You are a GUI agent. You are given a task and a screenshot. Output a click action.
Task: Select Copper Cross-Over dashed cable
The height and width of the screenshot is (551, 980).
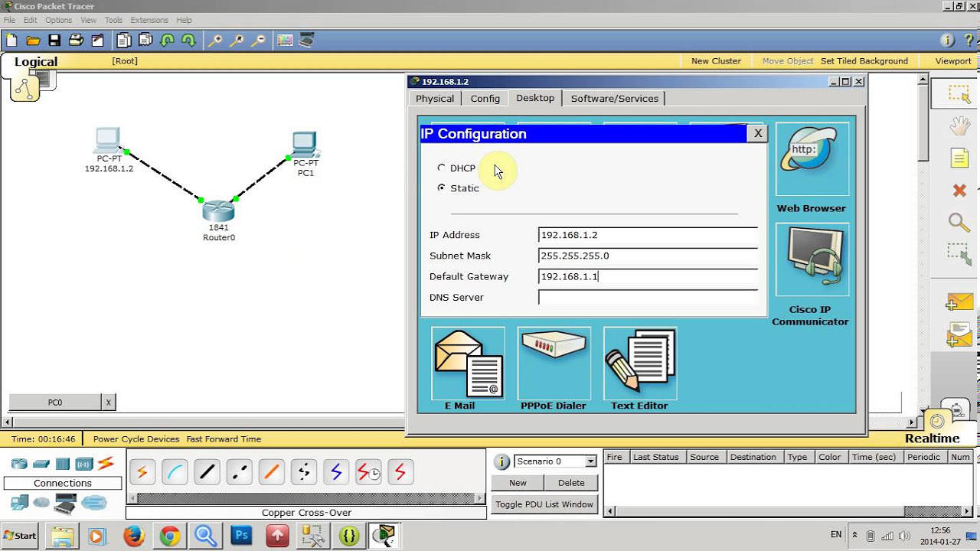coord(239,472)
